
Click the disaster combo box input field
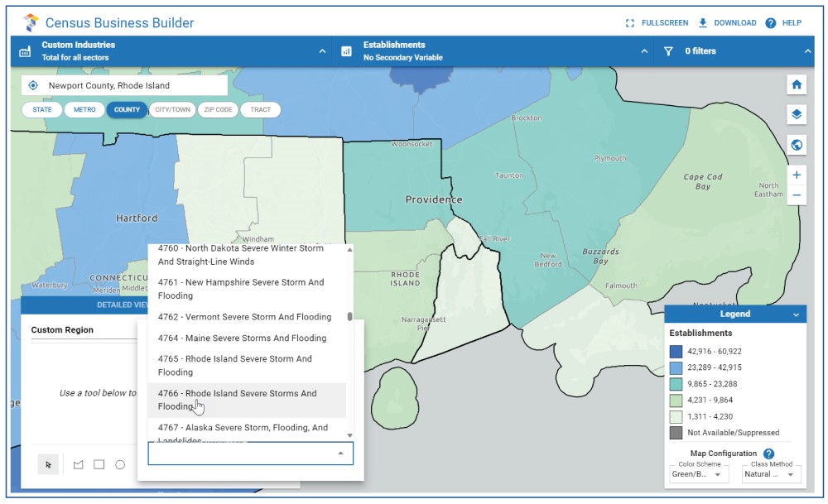(250, 454)
